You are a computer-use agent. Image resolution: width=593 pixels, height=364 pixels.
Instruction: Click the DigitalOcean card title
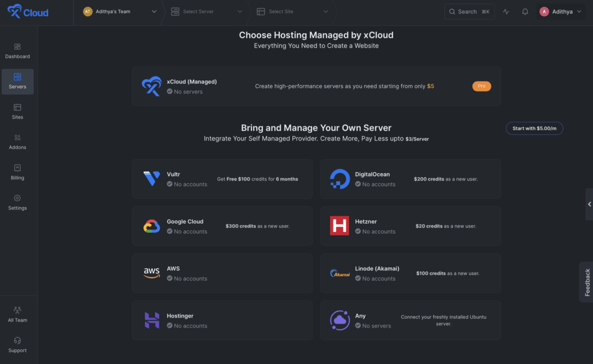[x=372, y=174]
